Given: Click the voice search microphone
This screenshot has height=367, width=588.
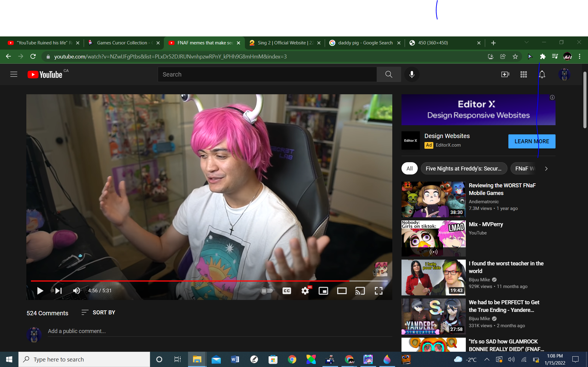Looking at the screenshot, I should (412, 74).
